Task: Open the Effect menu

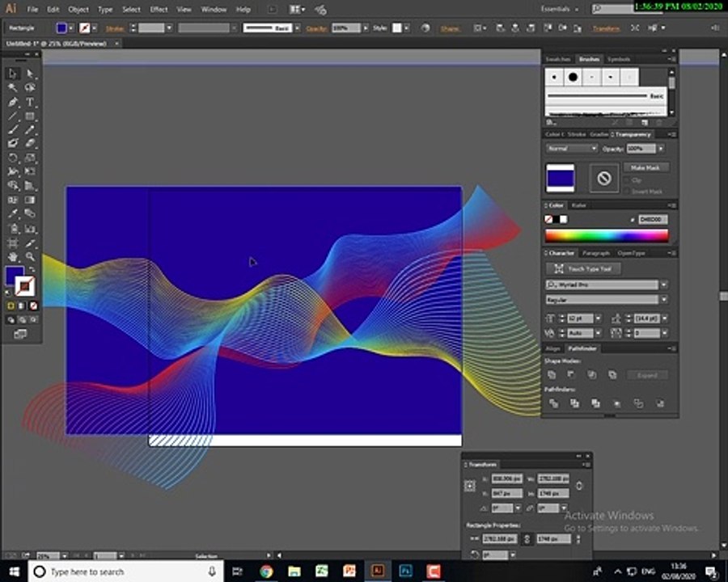Action: point(159,9)
